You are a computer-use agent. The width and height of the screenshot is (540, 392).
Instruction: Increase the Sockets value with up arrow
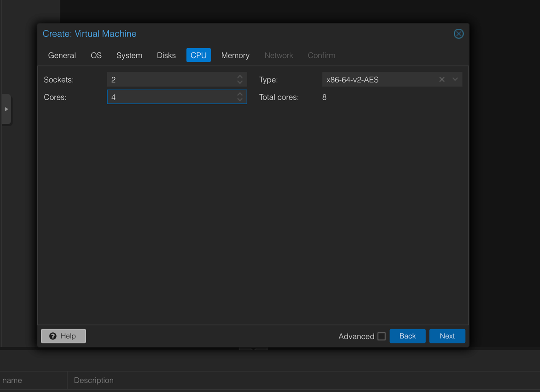[x=240, y=77]
